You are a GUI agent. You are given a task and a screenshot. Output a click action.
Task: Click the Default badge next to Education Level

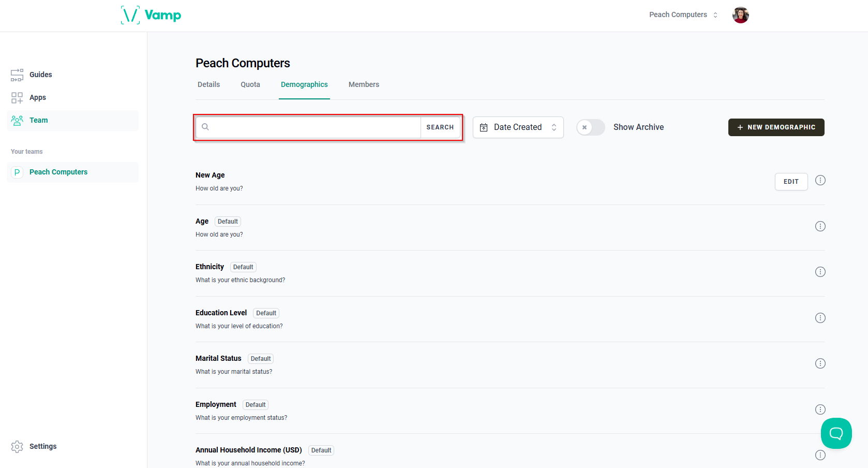click(x=266, y=313)
